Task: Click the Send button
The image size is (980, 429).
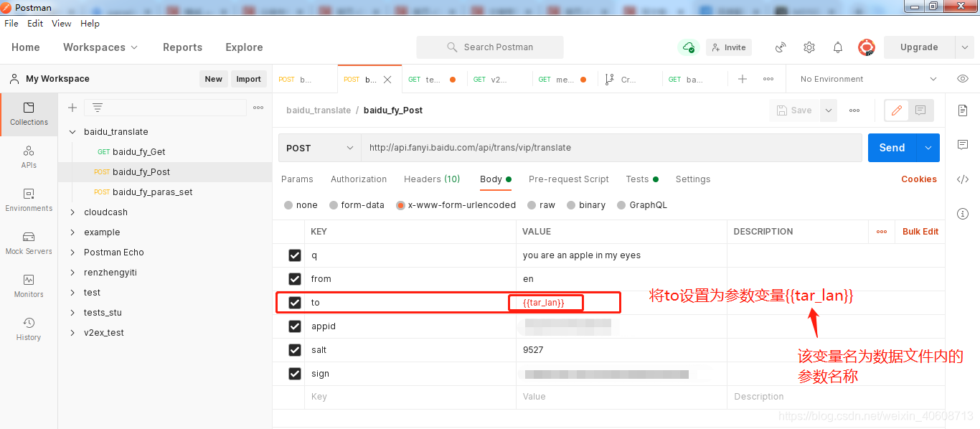Action: [892, 148]
